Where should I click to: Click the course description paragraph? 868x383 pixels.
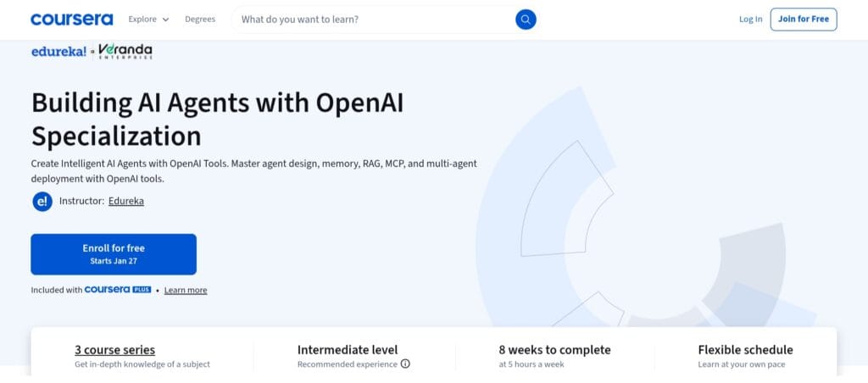click(254, 171)
